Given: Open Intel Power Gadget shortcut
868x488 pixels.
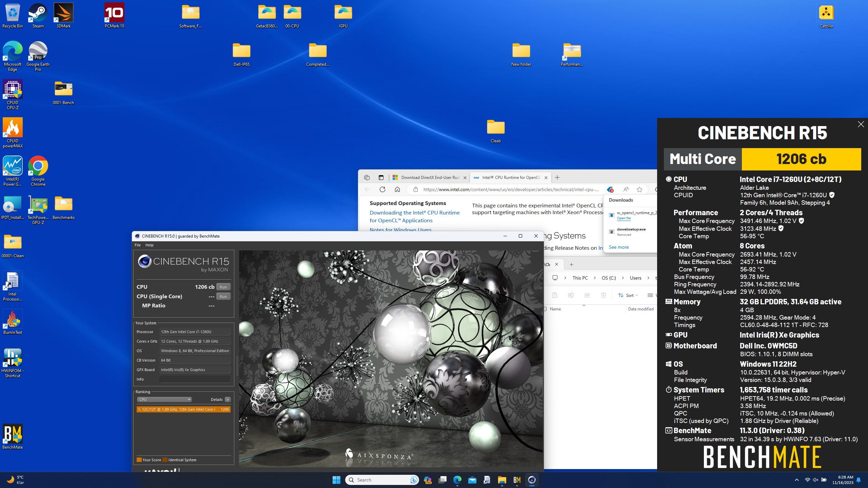Looking at the screenshot, I should point(13,171).
